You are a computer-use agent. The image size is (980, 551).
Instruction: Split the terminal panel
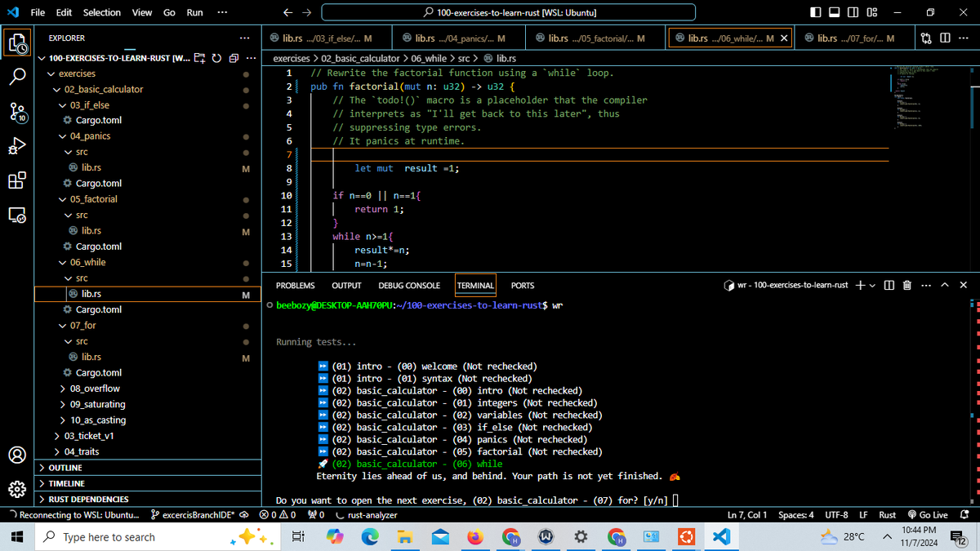pyautogui.click(x=889, y=285)
